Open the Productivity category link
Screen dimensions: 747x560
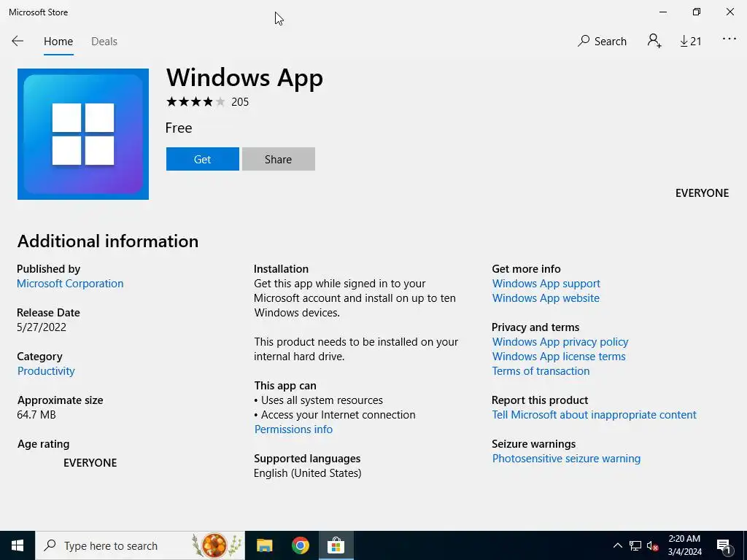pos(46,371)
